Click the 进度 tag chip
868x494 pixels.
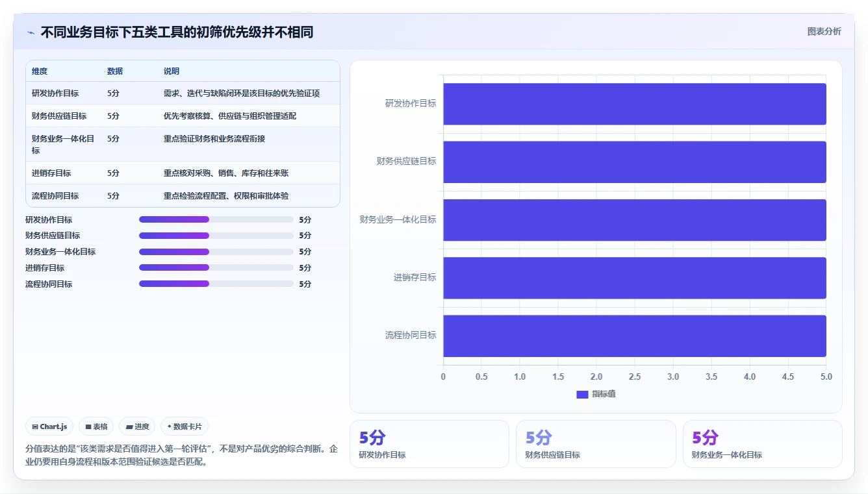tap(137, 426)
